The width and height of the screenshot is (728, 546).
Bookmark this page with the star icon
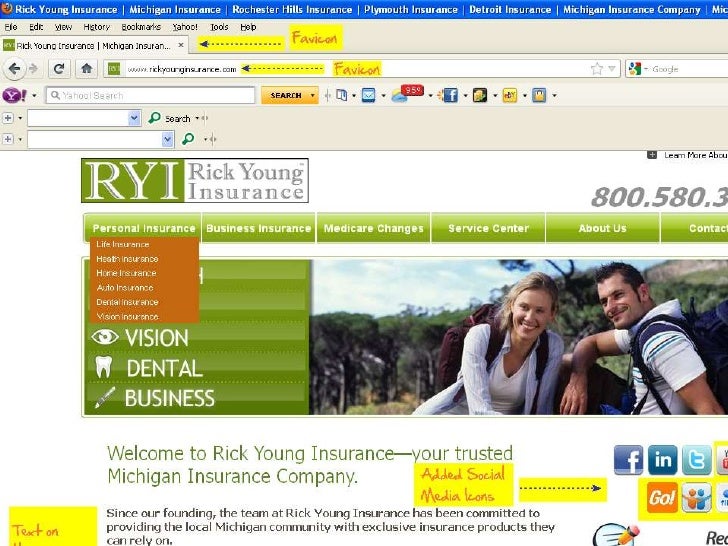597,69
